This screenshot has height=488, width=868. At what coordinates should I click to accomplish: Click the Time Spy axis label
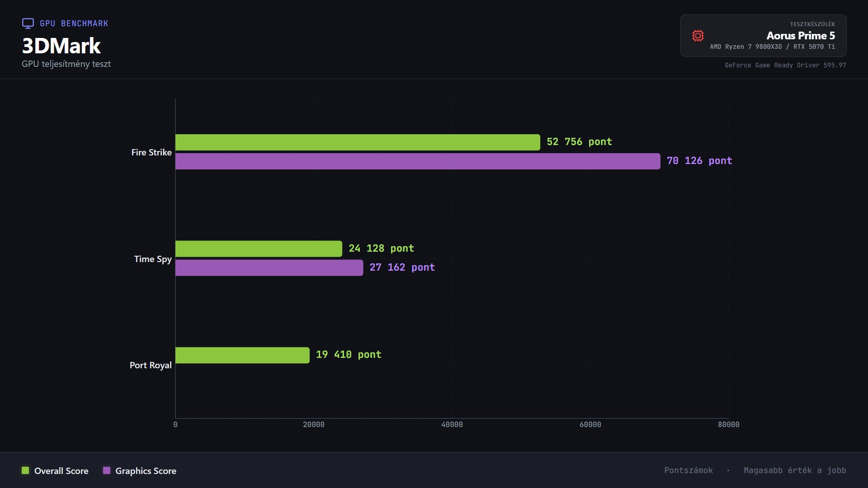[153, 259]
